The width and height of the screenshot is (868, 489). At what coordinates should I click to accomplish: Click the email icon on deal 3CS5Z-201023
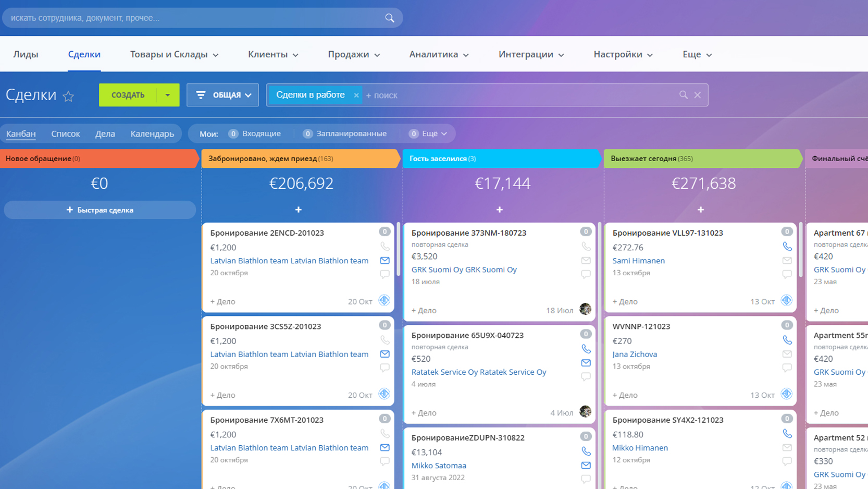click(385, 354)
